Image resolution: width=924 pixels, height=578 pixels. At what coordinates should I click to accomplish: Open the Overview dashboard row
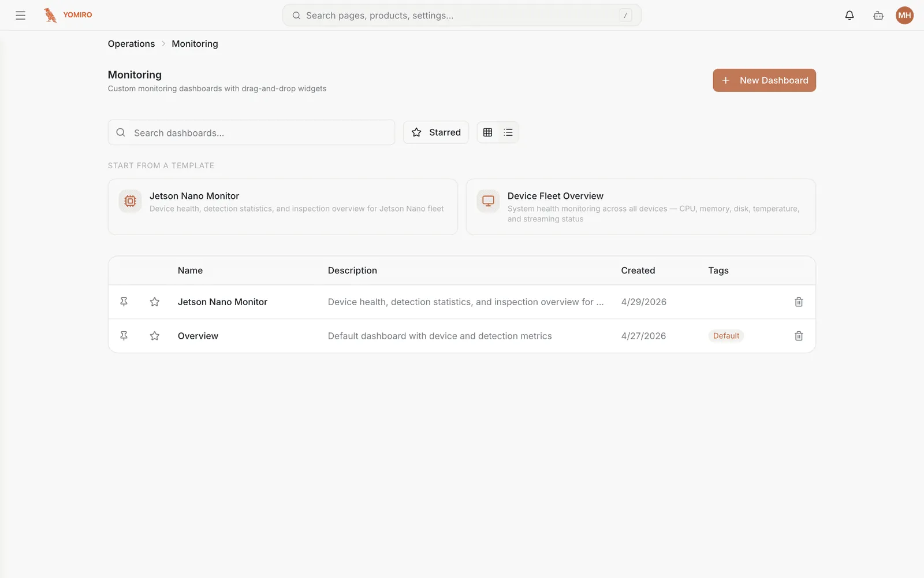(462, 336)
